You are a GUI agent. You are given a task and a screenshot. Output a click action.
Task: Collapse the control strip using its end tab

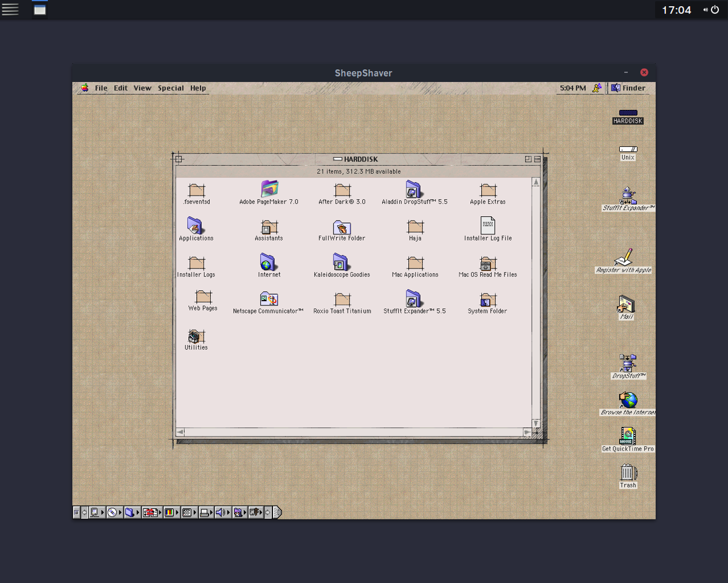point(277,512)
